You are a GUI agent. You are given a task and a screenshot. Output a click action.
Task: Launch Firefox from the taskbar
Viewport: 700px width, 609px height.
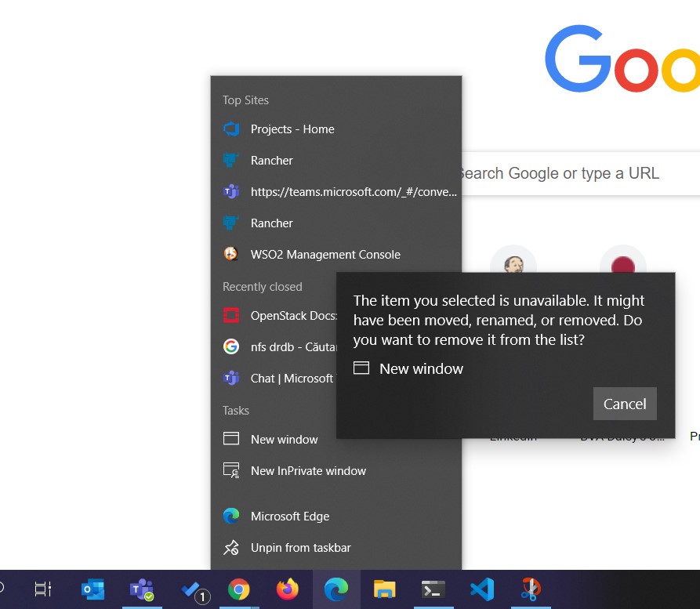click(x=287, y=589)
